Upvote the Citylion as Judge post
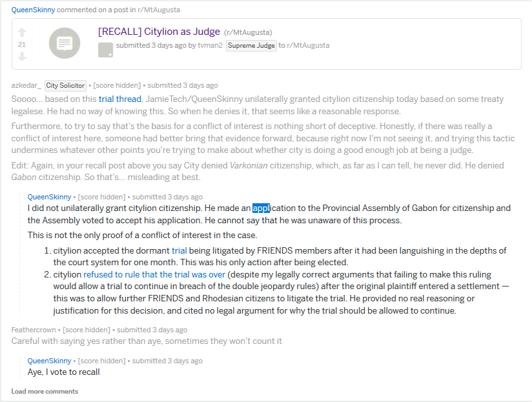The height and width of the screenshot is (402, 532). pos(22,32)
